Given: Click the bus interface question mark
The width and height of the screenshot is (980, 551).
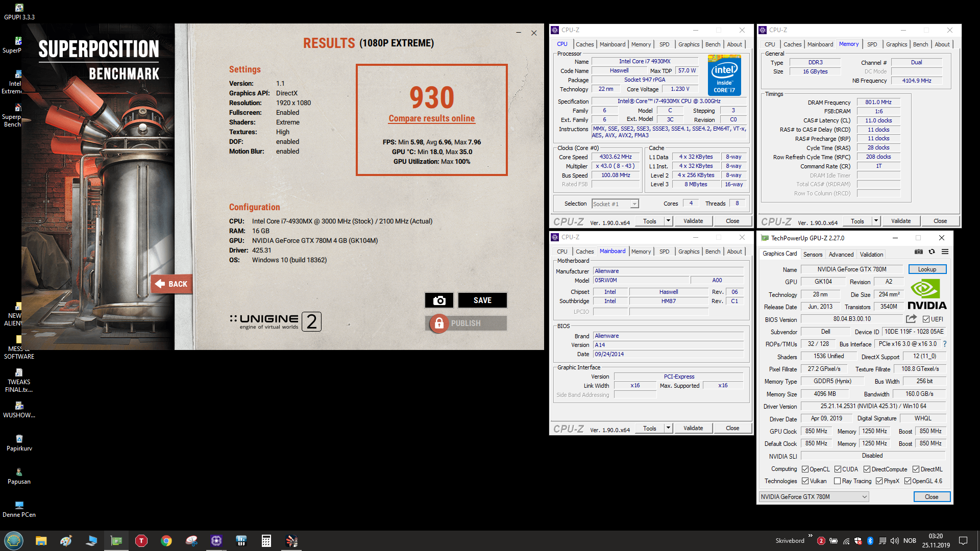Looking at the screenshot, I should coord(944,344).
